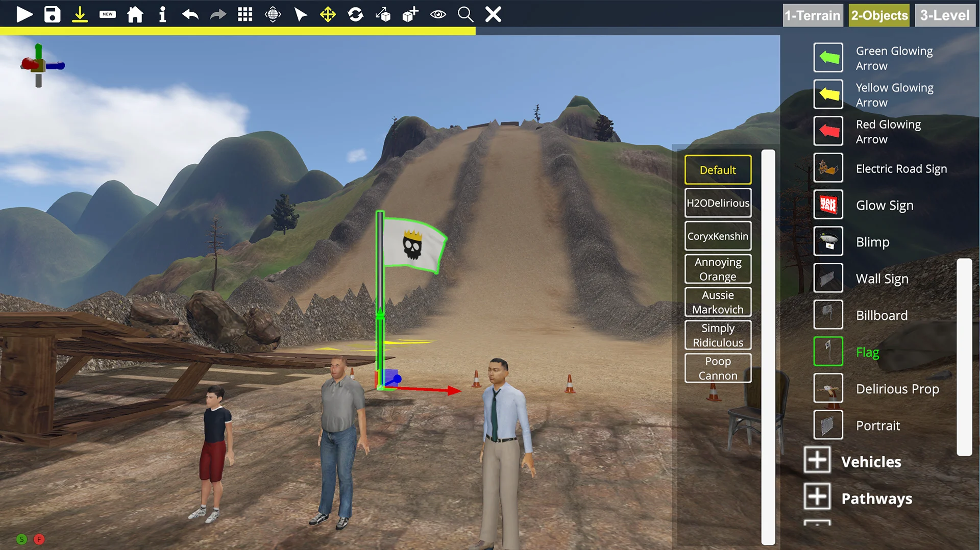Switch to the 1-Terrain tab
The height and width of the screenshot is (550, 980).
click(x=813, y=15)
